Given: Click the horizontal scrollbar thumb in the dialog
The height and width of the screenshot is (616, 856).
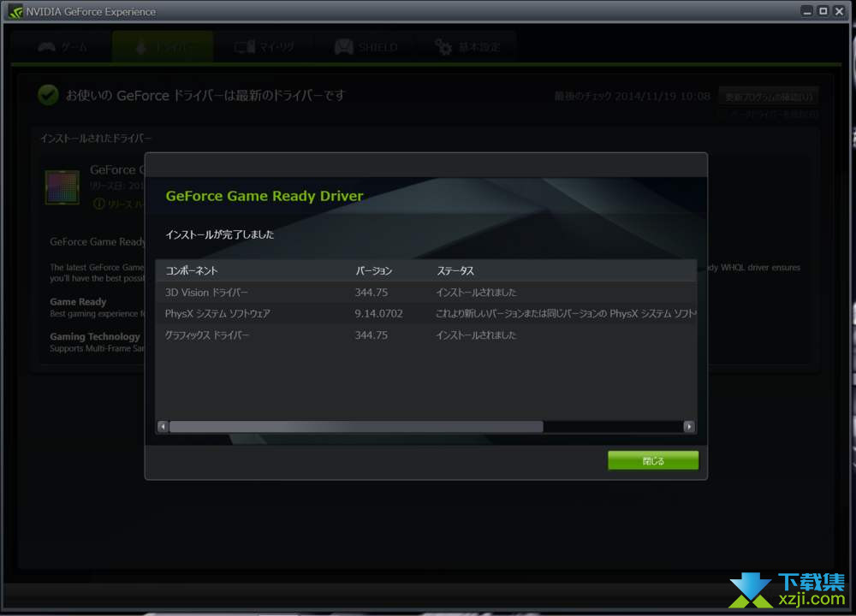Looking at the screenshot, I should click(356, 427).
